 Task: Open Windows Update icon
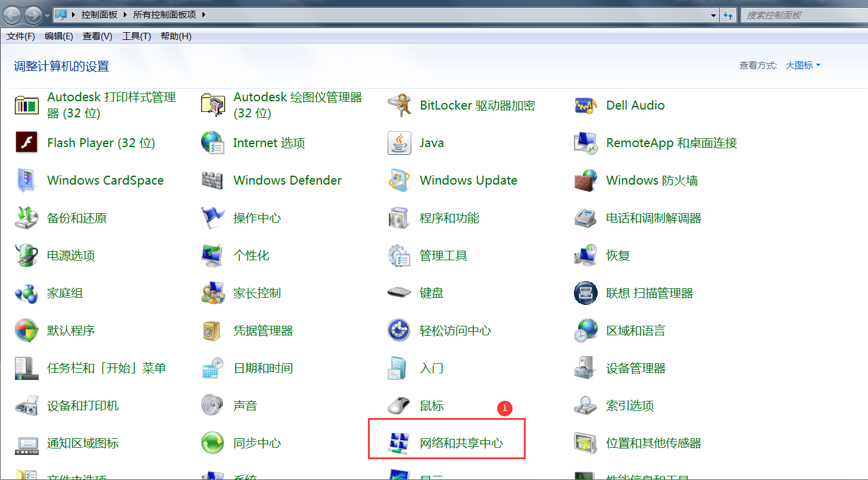click(399, 180)
